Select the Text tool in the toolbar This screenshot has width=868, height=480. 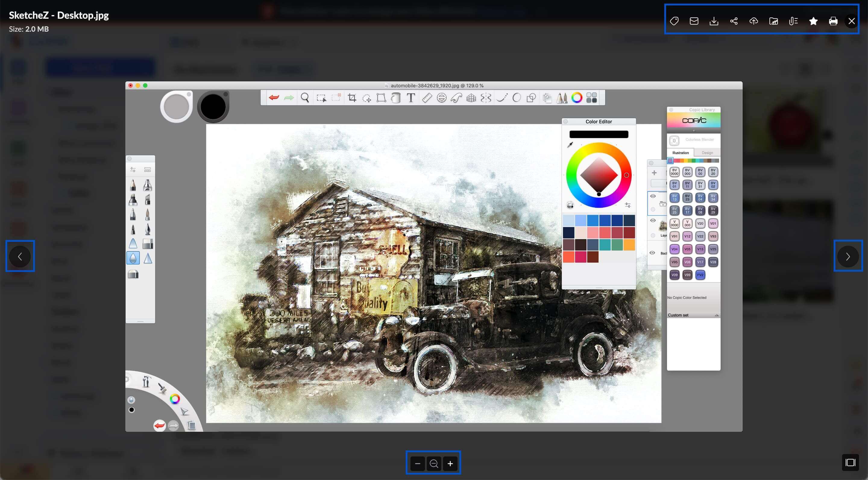(x=411, y=98)
